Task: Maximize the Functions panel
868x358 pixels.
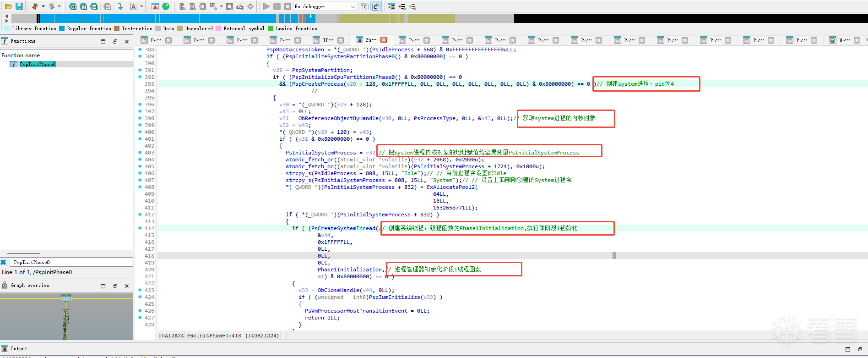Action: (x=103, y=41)
